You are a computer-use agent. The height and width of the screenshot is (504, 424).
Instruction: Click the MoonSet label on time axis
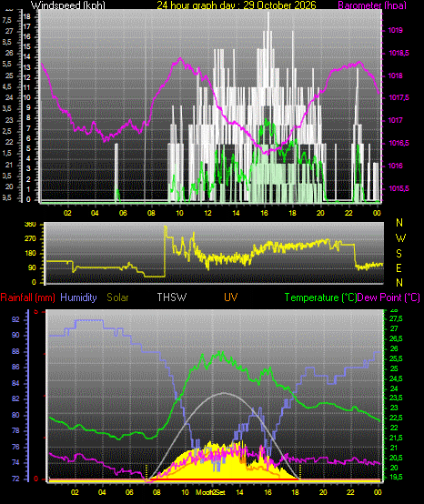(210, 492)
